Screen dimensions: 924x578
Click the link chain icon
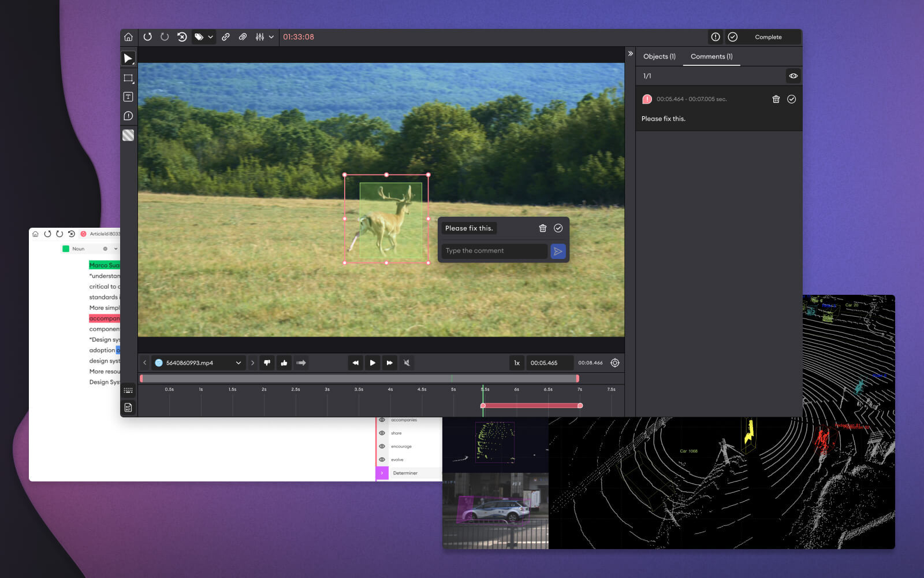[x=226, y=37]
